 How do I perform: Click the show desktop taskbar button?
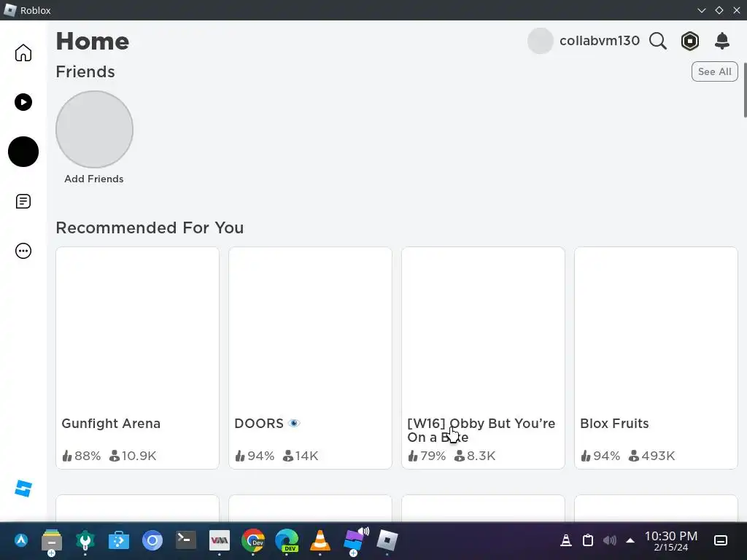[721, 540]
